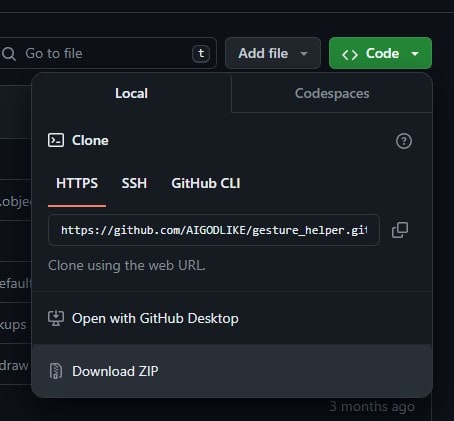Click the 't' keyboard shortcut badge
This screenshot has height=421, width=454.
coord(201,53)
